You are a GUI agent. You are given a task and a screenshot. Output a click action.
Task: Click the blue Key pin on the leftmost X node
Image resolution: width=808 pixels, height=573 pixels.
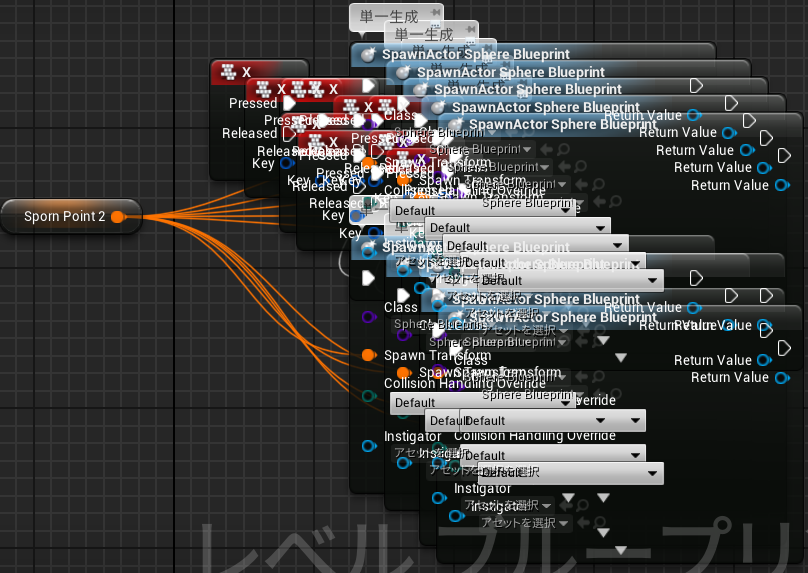(287, 164)
